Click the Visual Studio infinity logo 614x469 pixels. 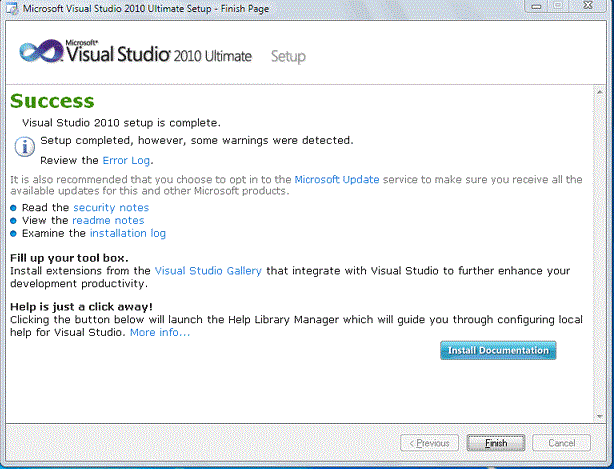[x=41, y=51]
